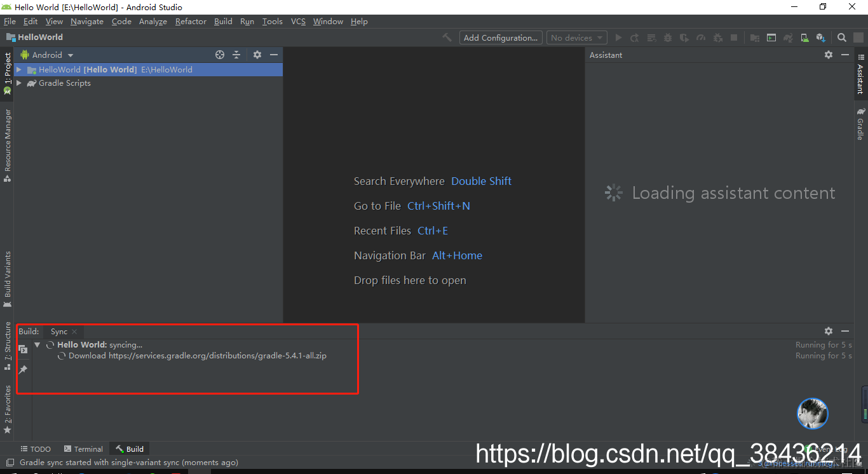Toggle the Resource Manager side button
The width and height of the screenshot is (868, 474).
(x=8, y=146)
